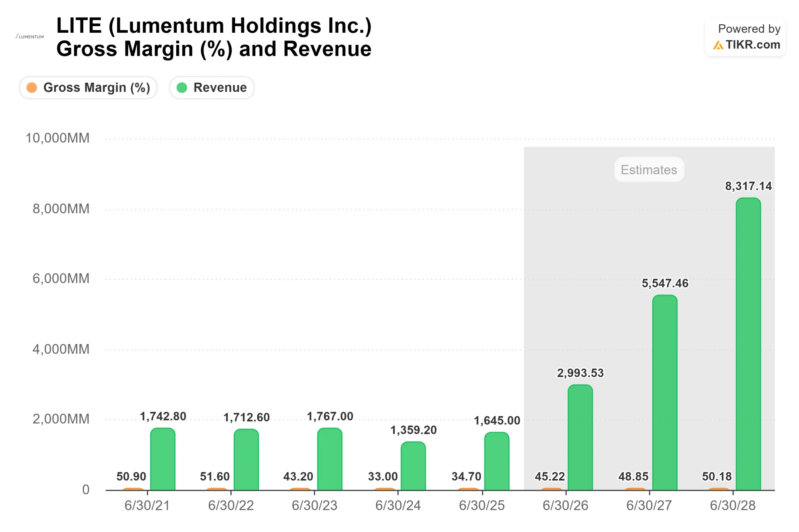Viewport: 799px width, 532px height.
Task: Click the green Revenue legend dot
Action: point(182,88)
